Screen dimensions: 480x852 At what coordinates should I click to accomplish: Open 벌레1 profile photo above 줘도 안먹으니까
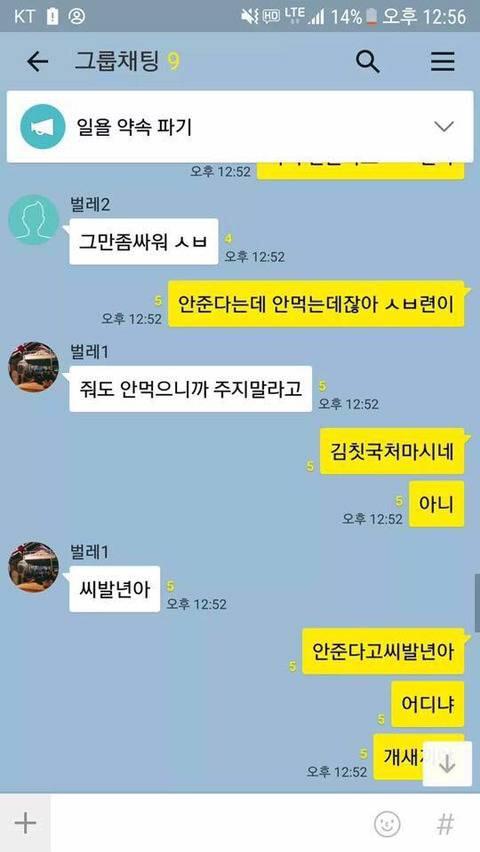click(33, 367)
